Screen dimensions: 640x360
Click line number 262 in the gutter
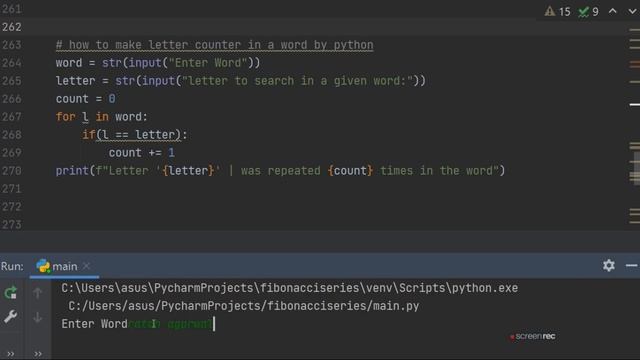coord(12,27)
